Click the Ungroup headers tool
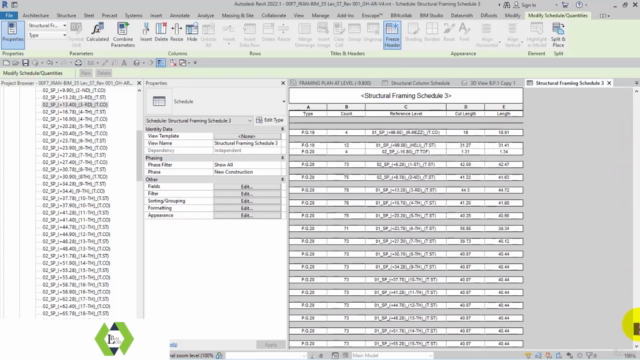 pyautogui.click(x=372, y=32)
